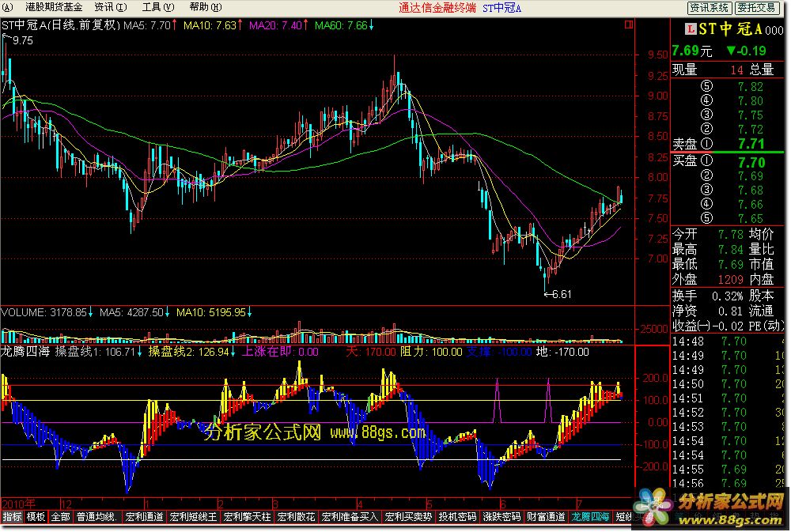This screenshot has width=791, height=532.
Task: Click the 上涨在即: 0.00 label
Action: pos(281,352)
